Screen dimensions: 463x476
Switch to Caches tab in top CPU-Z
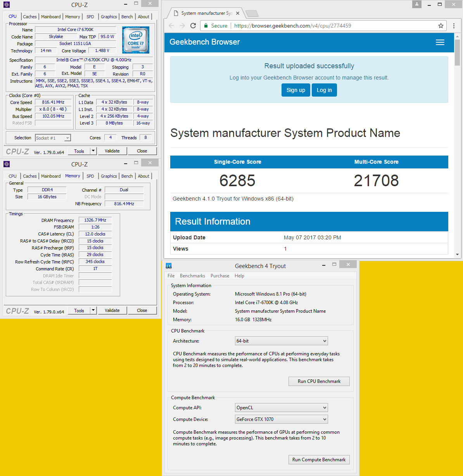coord(30,17)
